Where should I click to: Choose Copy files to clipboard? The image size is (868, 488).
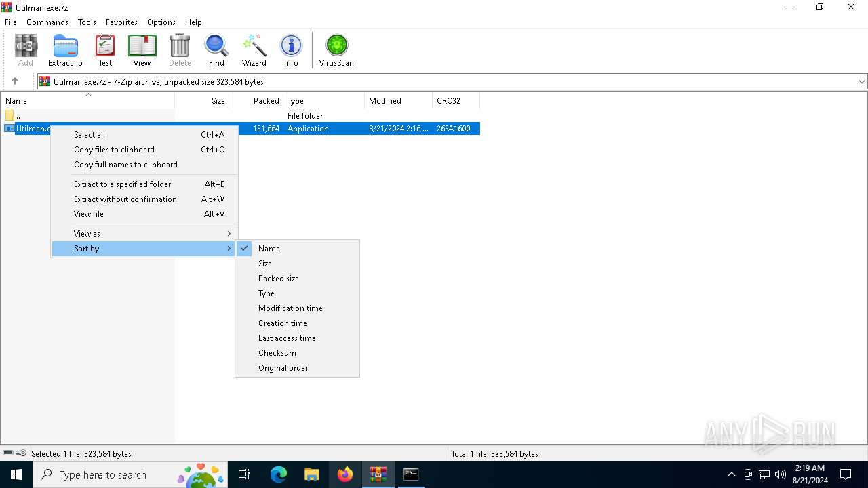[144, 150]
